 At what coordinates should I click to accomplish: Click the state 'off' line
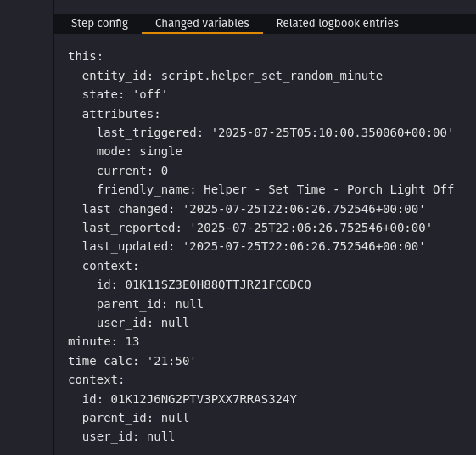(x=125, y=94)
